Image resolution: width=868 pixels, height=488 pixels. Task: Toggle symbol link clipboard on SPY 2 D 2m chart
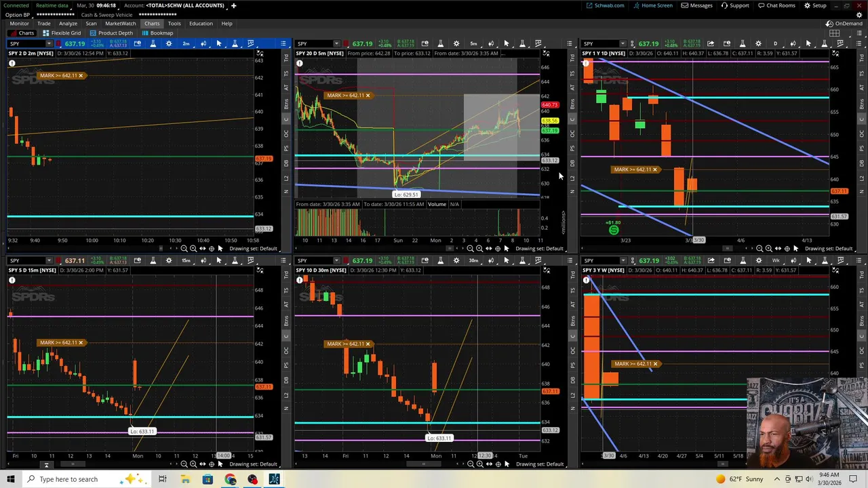(x=58, y=43)
